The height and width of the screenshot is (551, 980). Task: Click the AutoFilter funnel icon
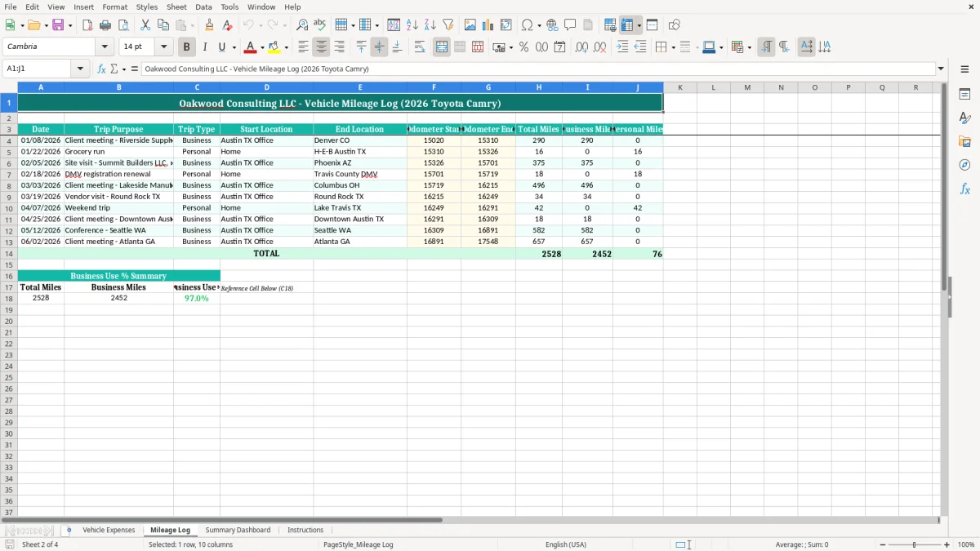[x=448, y=25]
